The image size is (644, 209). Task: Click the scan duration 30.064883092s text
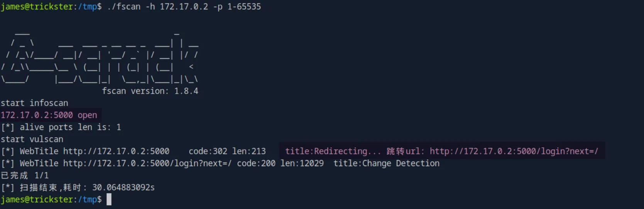[123, 187]
